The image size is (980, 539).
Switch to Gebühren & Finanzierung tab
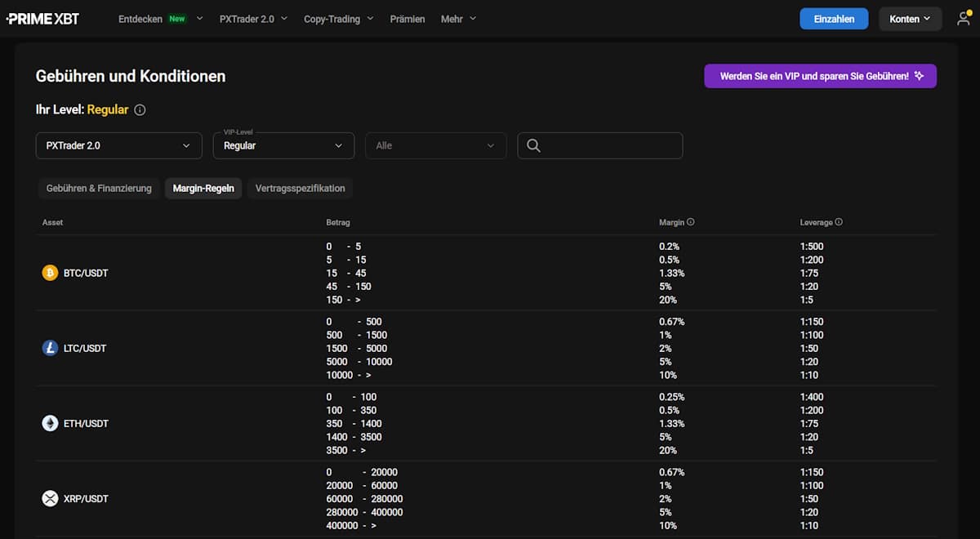point(99,188)
